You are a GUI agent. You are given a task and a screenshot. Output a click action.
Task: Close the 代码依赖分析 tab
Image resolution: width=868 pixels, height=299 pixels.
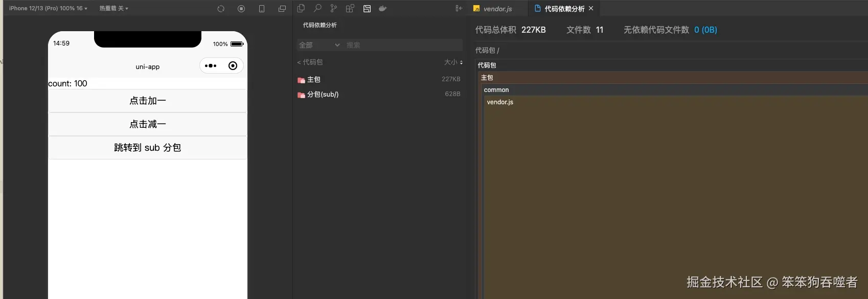pyautogui.click(x=591, y=8)
